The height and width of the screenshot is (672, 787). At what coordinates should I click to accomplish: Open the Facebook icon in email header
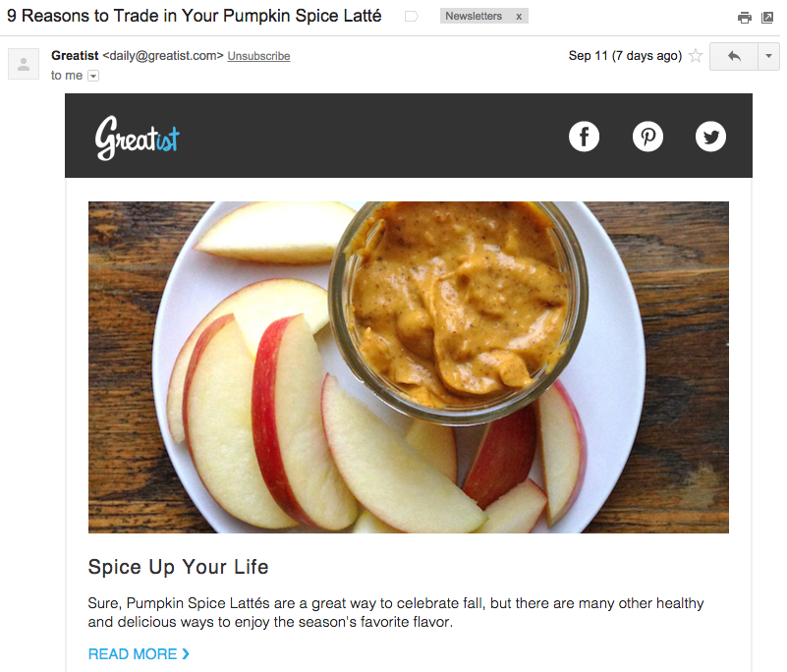pyautogui.click(x=584, y=137)
